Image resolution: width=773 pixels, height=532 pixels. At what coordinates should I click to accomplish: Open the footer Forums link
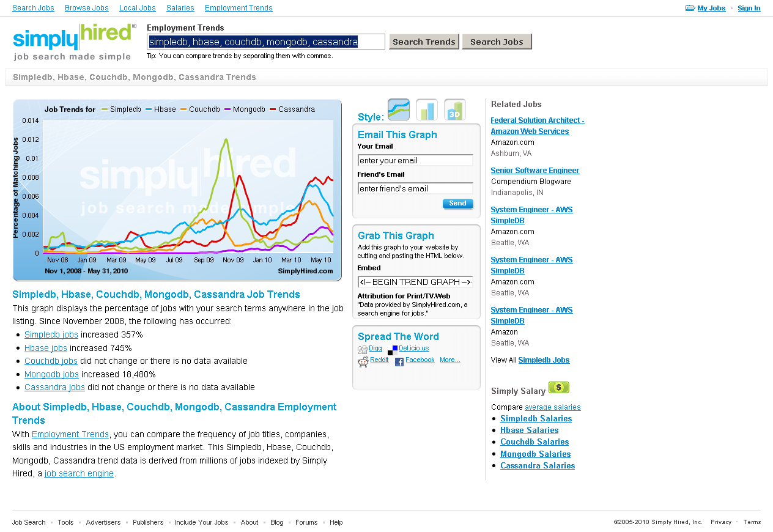[x=306, y=522]
